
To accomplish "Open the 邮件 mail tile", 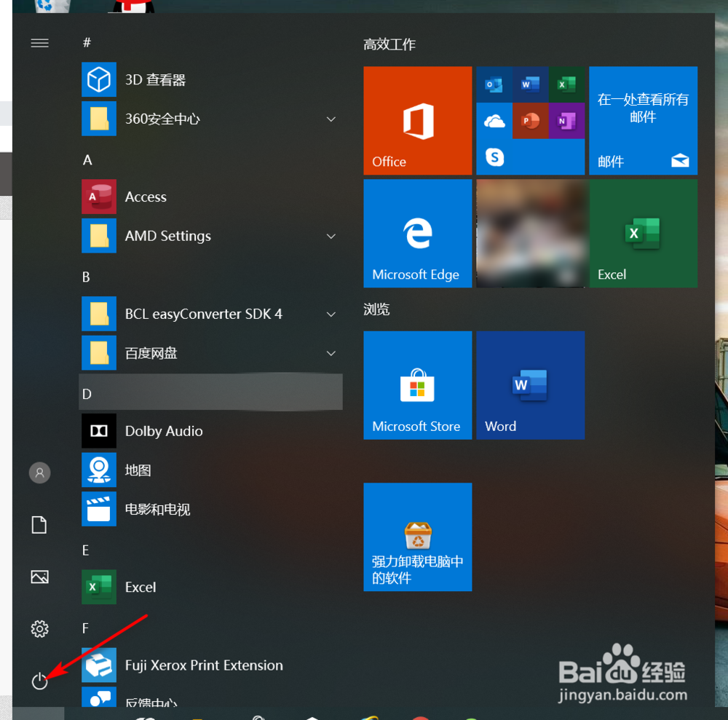I will coord(643,120).
